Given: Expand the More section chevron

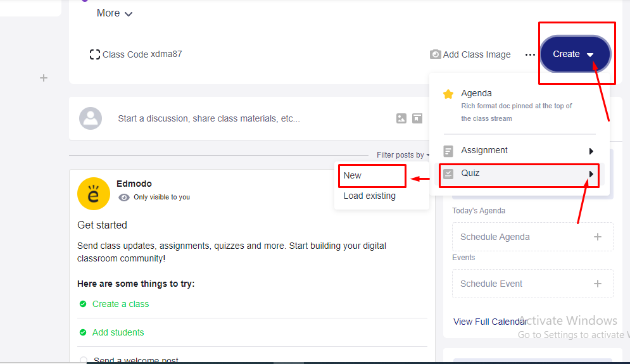Looking at the screenshot, I should pos(129,14).
